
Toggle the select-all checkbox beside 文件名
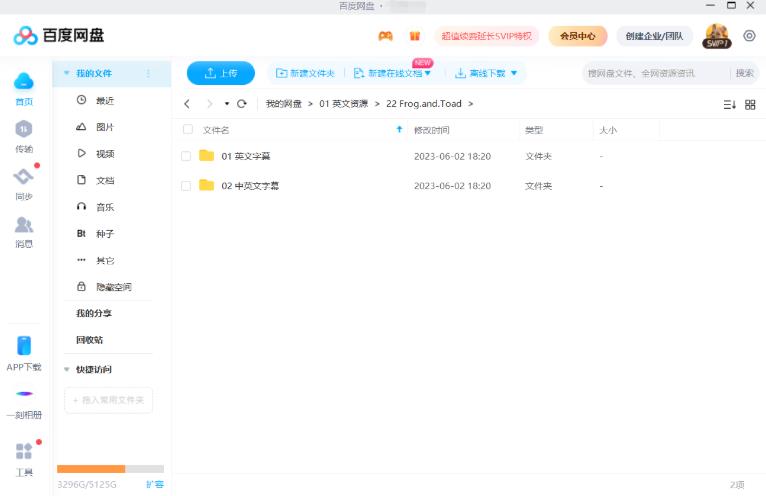[x=188, y=129]
